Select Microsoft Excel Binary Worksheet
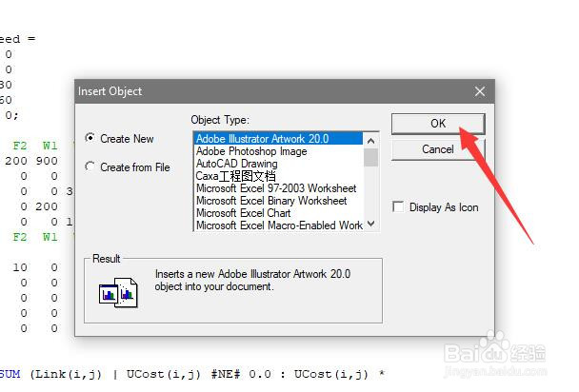This screenshot has height=392, width=579. [278, 201]
